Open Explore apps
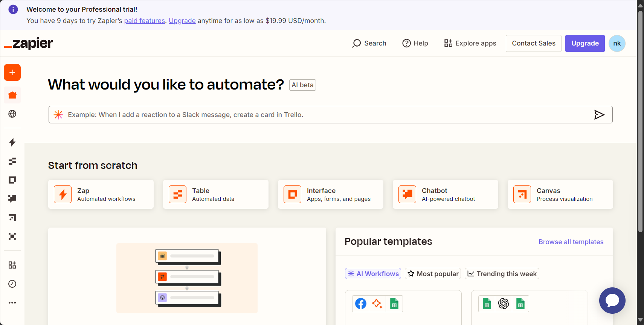The width and height of the screenshot is (644, 325). [x=470, y=43]
